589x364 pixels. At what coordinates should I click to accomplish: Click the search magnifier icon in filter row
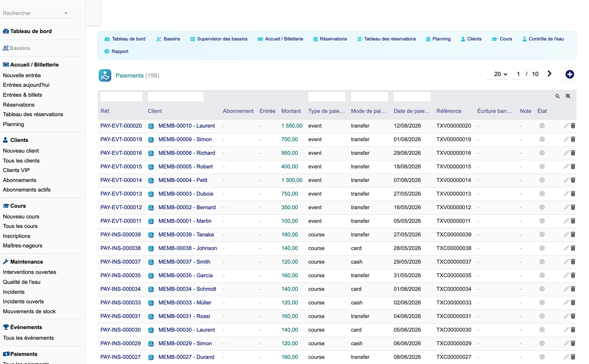[558, 96]
